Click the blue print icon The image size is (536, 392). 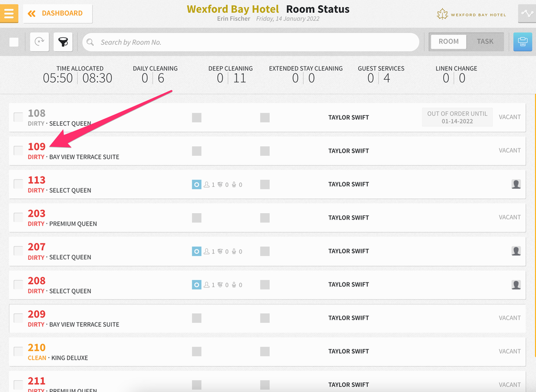click(x=523, y=42)
